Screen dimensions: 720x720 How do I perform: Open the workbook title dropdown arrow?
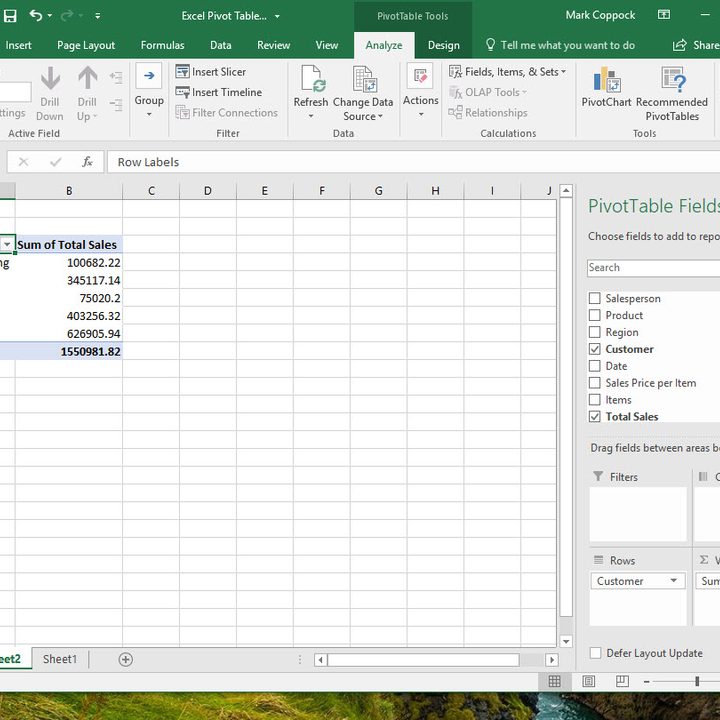[277, 17]
